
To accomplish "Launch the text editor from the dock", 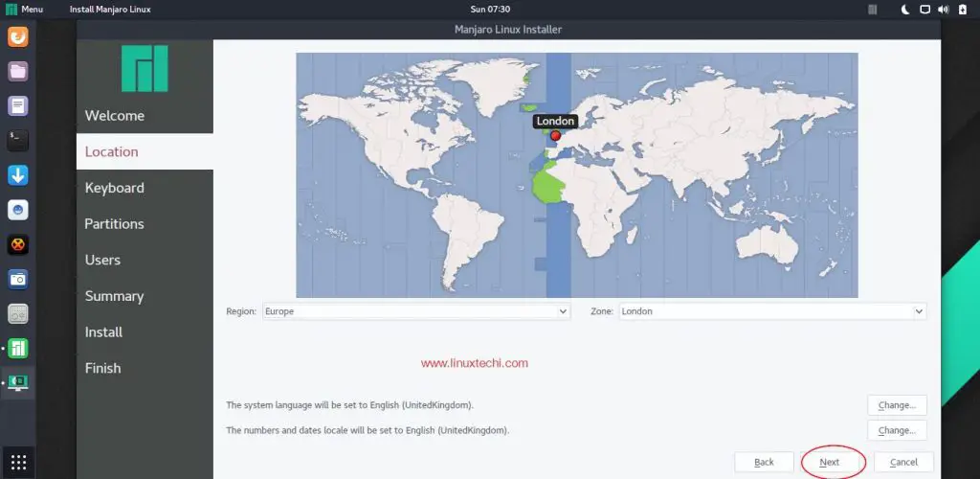I will [17, 106].
